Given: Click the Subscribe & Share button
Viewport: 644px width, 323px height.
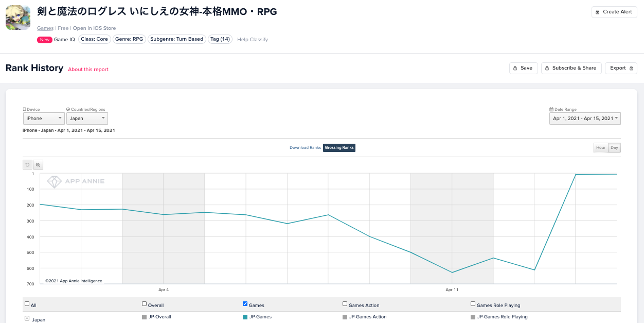Looking at the screenshot, I should (571, 68).
